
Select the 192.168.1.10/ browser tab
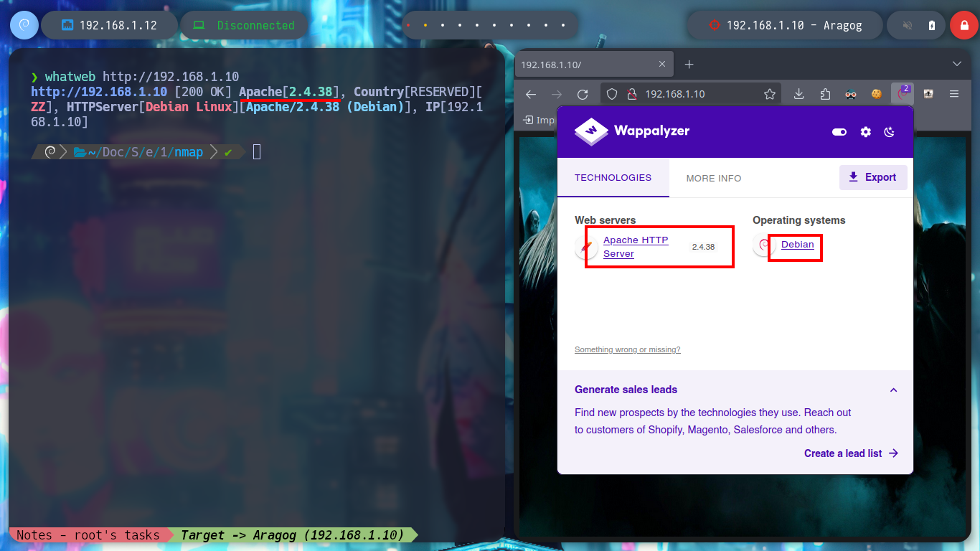pyautogui.click(x=593, y=65)
